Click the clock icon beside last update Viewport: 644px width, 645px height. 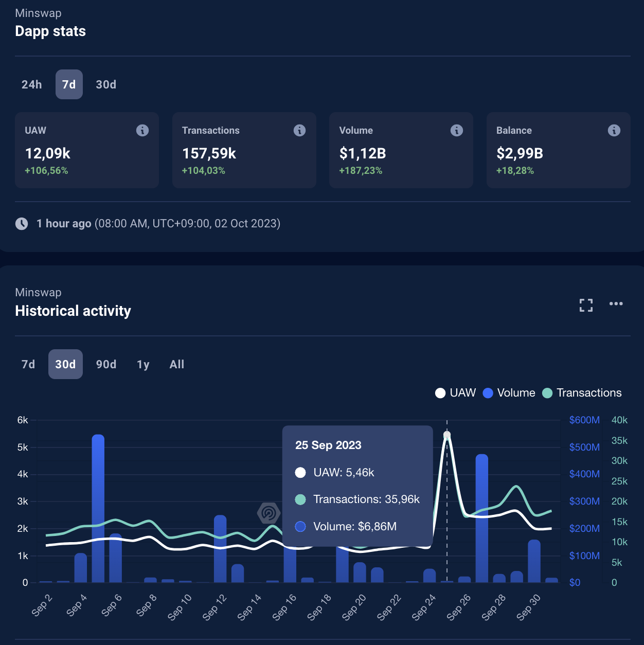[22, 224]
